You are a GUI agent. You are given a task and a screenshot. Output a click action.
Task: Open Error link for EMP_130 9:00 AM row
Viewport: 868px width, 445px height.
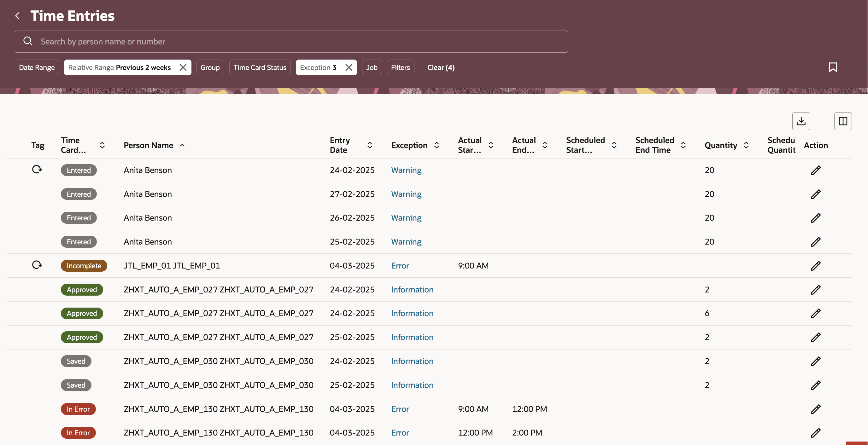(x=400, y=409)
